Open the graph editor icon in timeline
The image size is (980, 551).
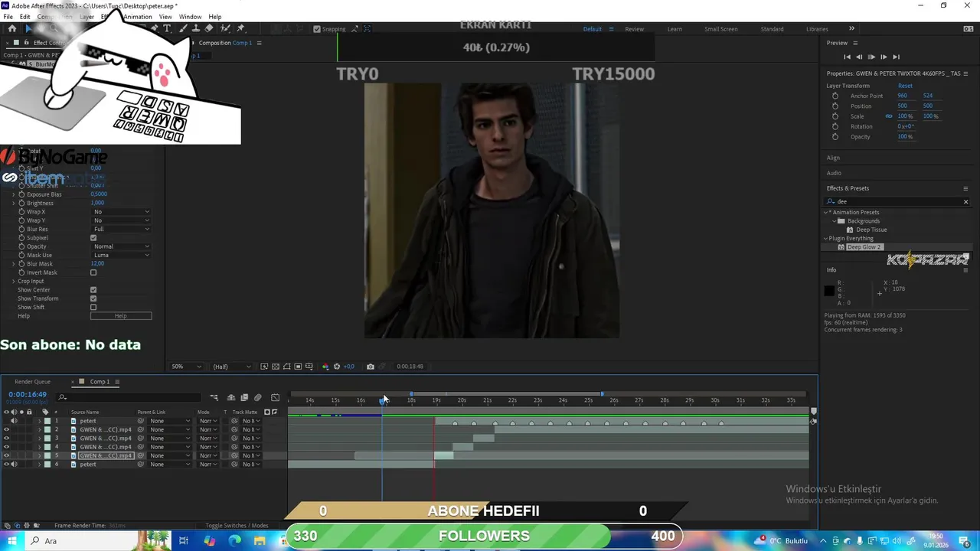275,397
